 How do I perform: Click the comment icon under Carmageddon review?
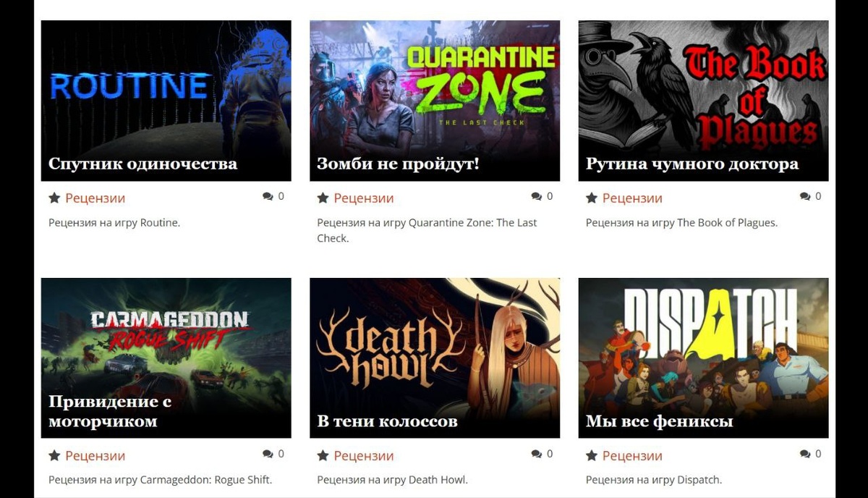click(268, 454)
